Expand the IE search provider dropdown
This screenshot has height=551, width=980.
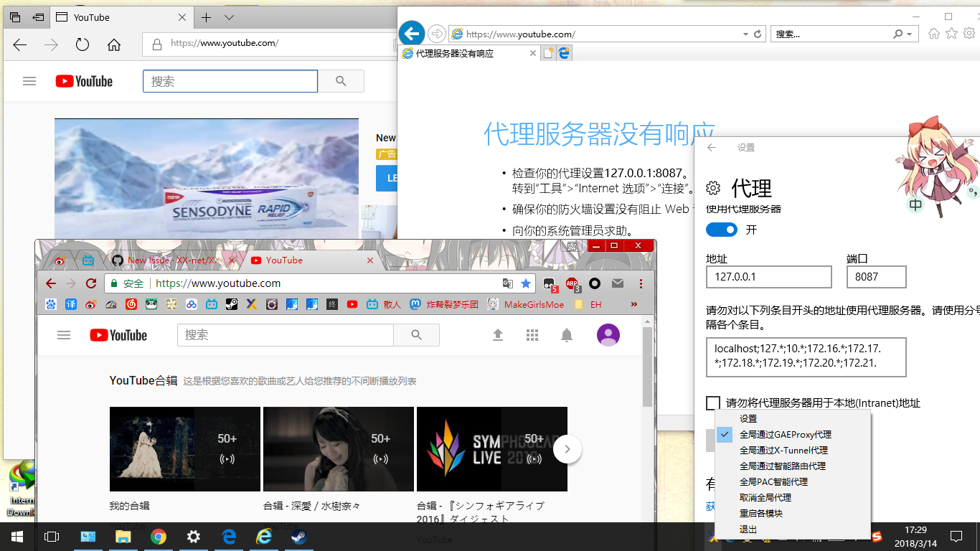tap(910, 34)
